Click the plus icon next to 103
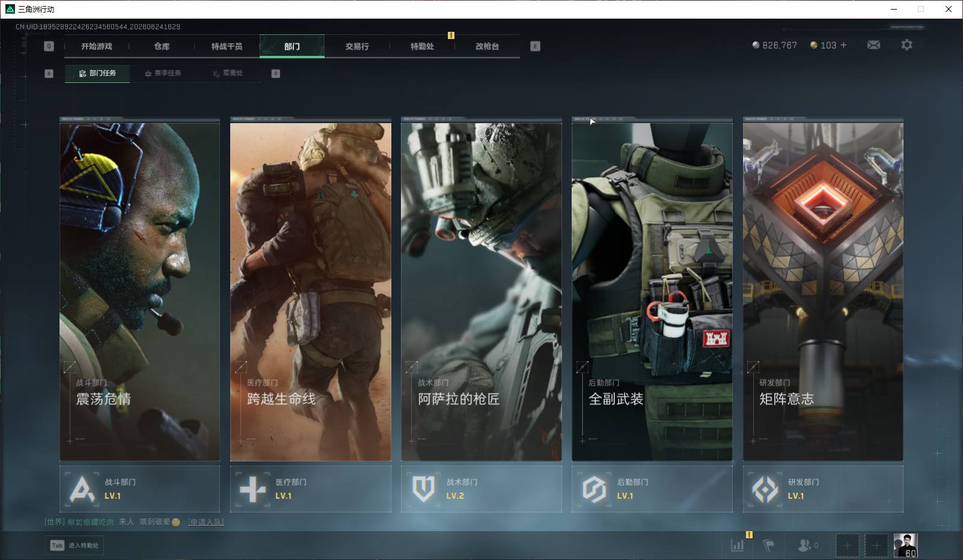The height and width of the screenshot is (560, 963). 843,45
